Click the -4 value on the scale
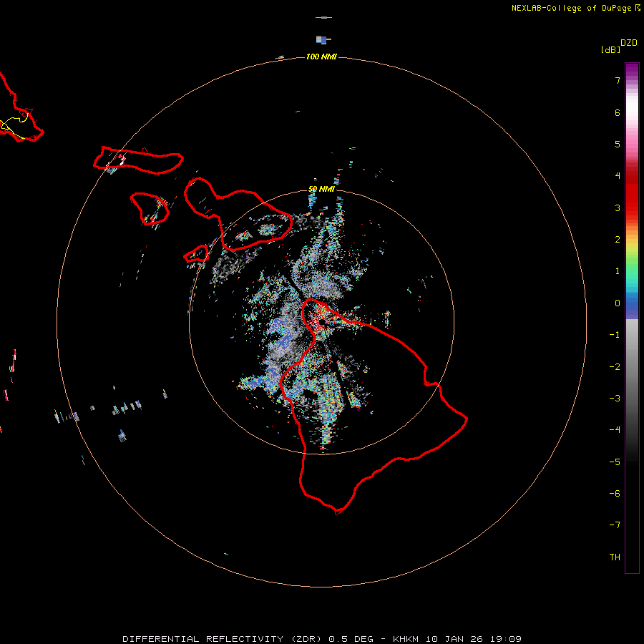The width and height of the screenshot is (644, 644). (615, 429)
